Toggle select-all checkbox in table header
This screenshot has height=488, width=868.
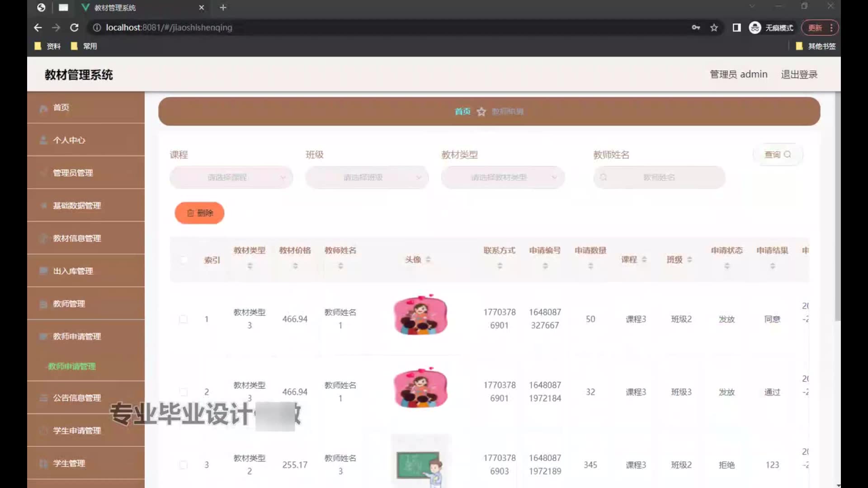(184, 259)
